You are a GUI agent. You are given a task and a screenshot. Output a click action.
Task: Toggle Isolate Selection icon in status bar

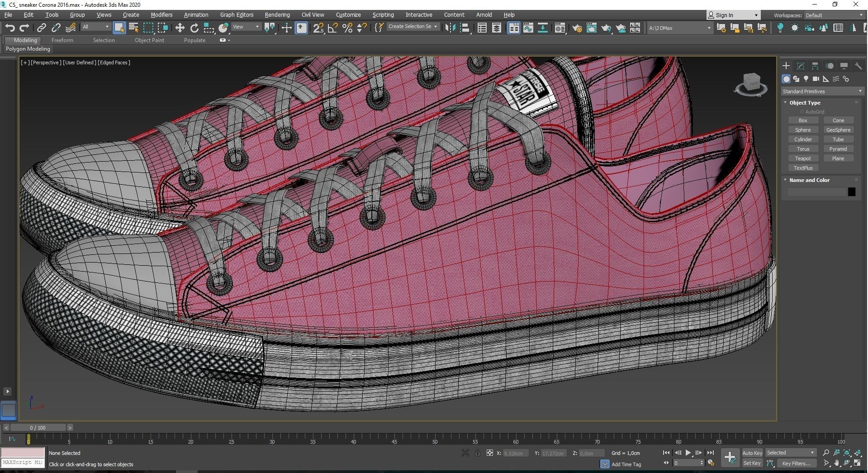coord(465,453)
